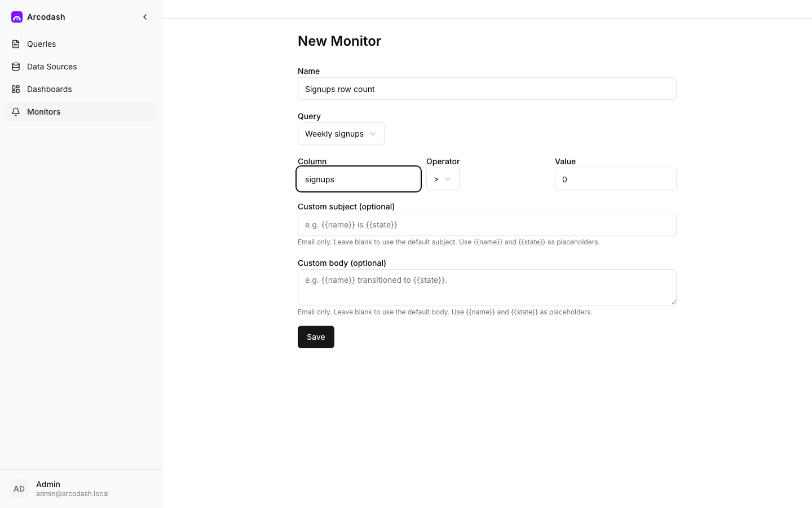The height and width of the screenshot is (508, 812).
Task: Open the Operator dropdown showing >
Action: pos(443,179)
